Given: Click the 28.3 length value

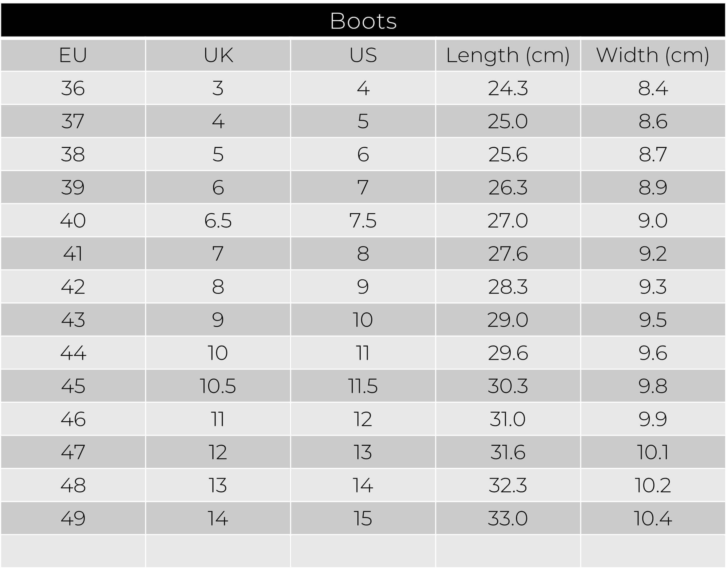Looking at the screenshot, I should point(508,287).
